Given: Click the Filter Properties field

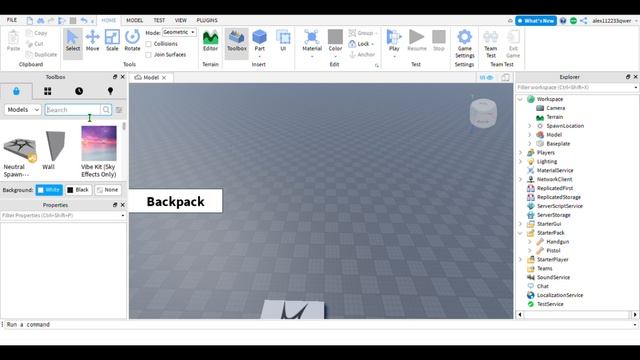Looking at the screenshot, I should pos(62,215).
